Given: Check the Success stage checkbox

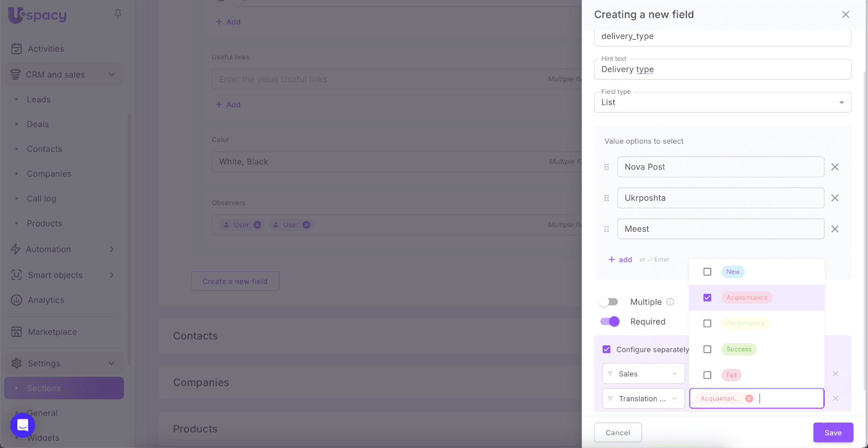Looking at the screenshot, I should tap(707, 349).
